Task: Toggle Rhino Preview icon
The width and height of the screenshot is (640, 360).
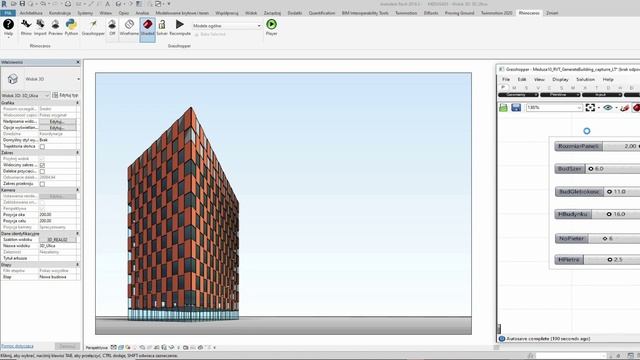Action: point(55,27)
